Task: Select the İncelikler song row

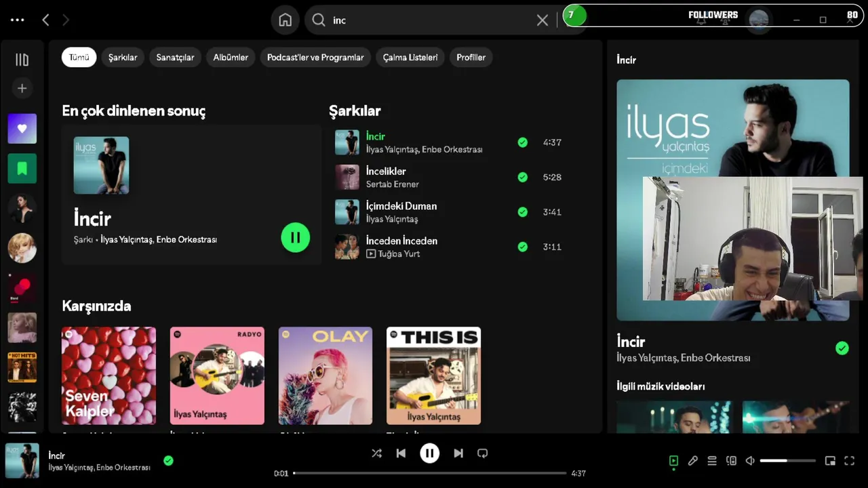Action: tap(450, 177)
